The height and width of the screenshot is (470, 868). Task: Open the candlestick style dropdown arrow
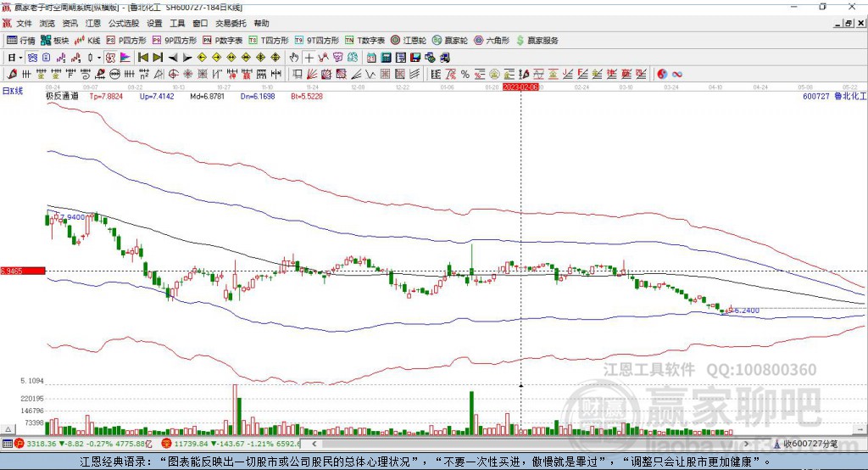tap(98, 57)
